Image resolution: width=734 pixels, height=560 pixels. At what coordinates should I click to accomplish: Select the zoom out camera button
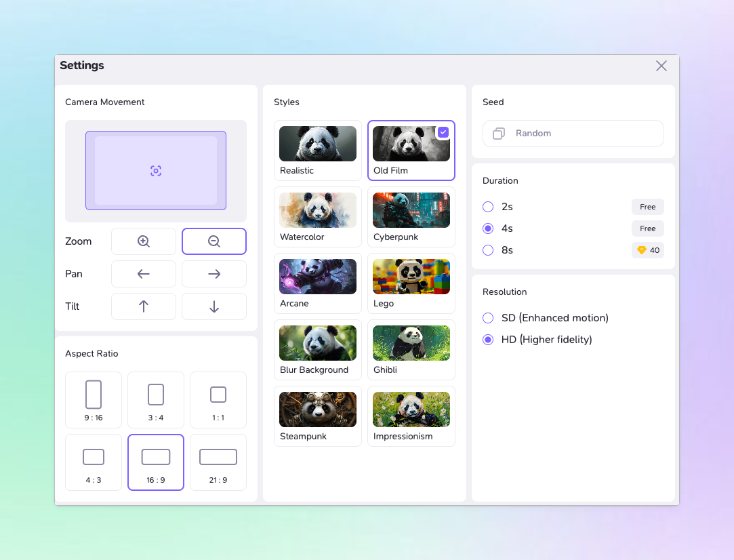(x=214, y=241)
